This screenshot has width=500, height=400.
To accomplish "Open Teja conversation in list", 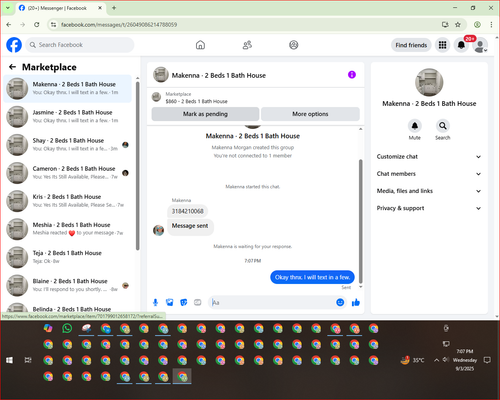I will pyautogui.click(x=68, y=257).
